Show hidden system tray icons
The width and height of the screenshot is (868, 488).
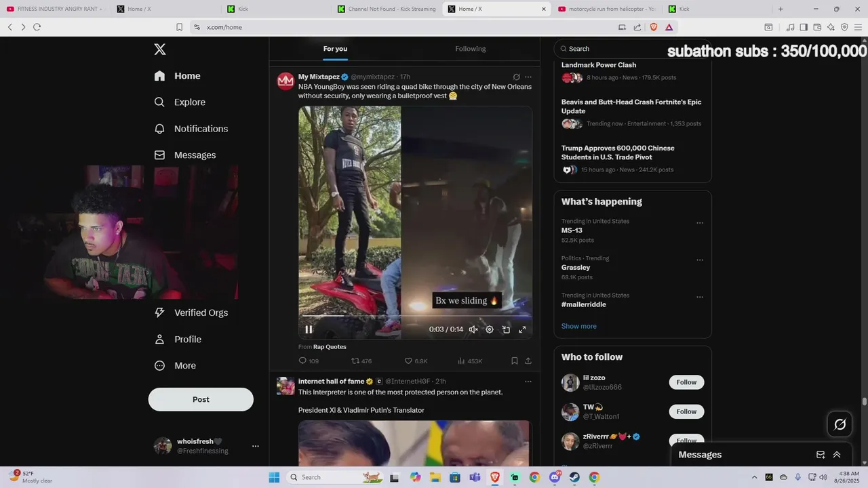click(755, 477)
